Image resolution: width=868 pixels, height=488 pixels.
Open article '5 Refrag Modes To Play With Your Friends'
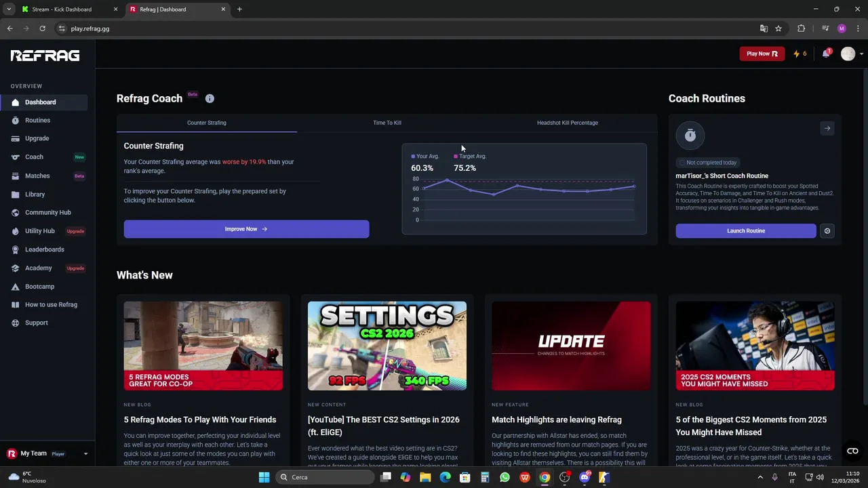click(x=200, y=420)
